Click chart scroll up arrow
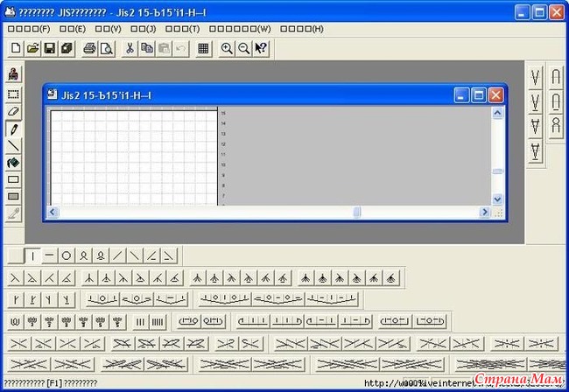569x392 pixels. coord(497,113)
